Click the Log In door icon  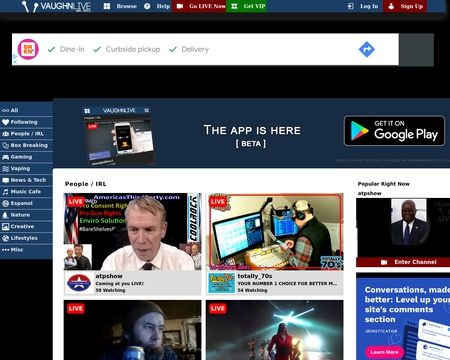(350, 6)
